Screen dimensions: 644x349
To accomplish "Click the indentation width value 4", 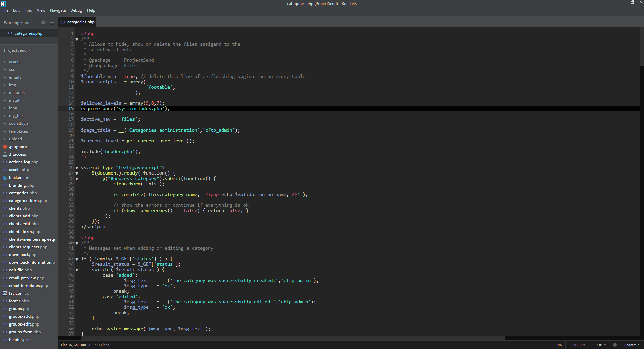I will [x=639, y=345].
